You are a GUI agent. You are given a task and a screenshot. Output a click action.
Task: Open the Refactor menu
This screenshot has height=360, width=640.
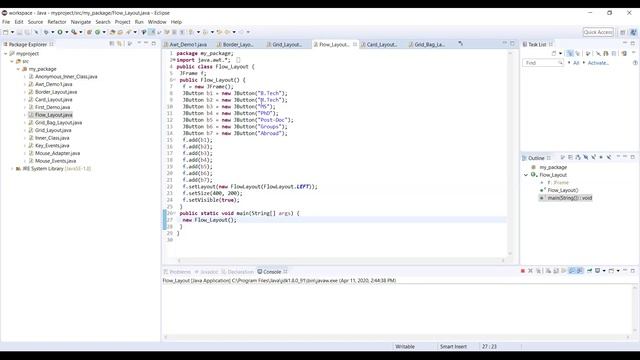57,22
